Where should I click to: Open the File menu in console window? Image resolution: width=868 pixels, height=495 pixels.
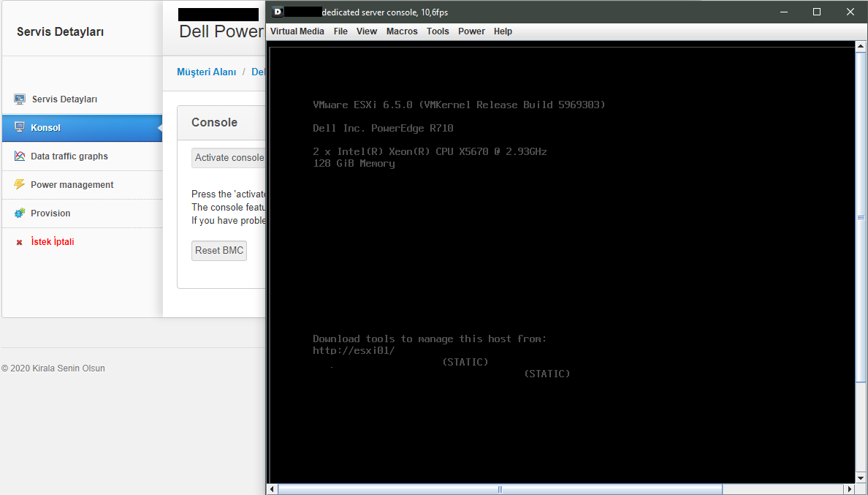pos(340,31)
